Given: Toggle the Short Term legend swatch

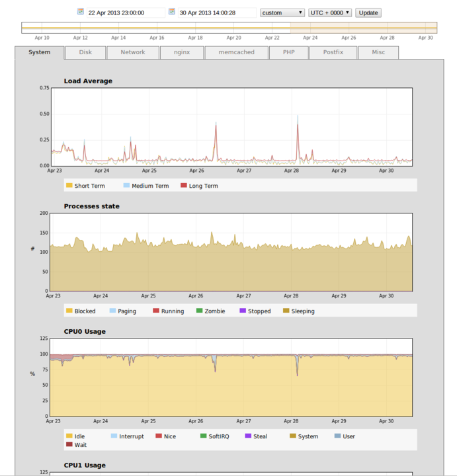Looking at the screenshot, I should tap(69, 186).
